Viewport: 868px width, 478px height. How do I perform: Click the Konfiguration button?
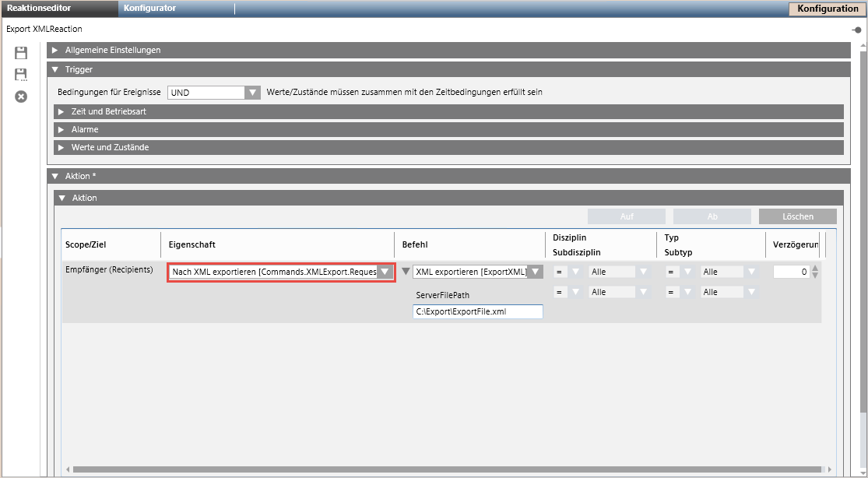[x=828, y=9]
